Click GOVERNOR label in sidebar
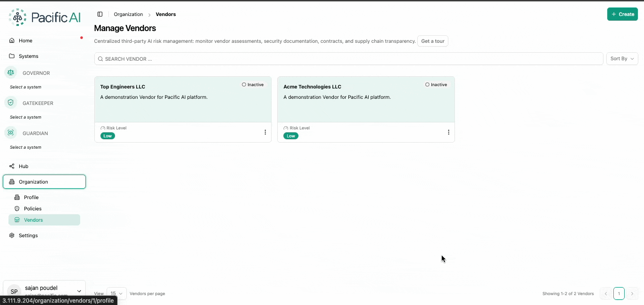 (x=36, y=73)
